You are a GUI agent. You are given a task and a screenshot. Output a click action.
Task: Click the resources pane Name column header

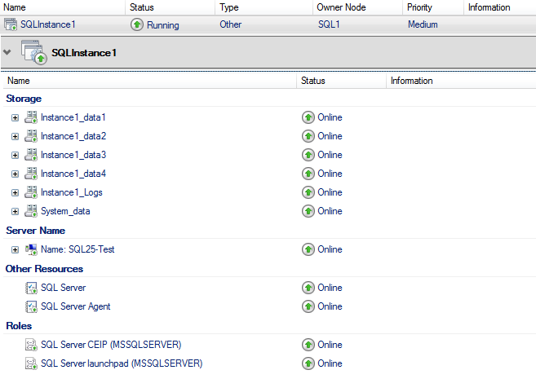click(x=150, y=81)
